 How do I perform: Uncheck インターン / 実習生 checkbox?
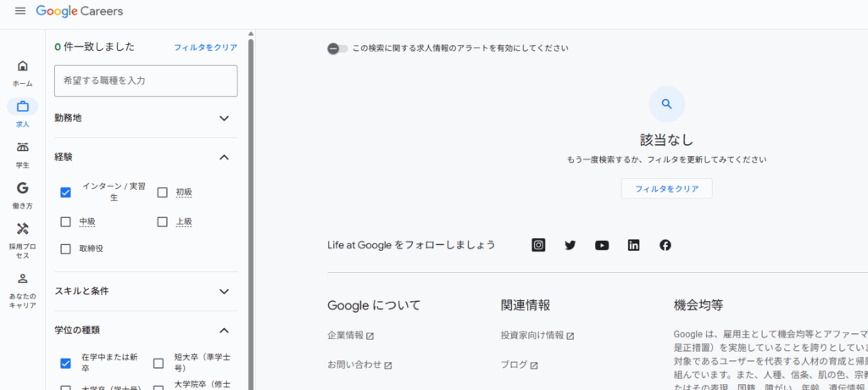point(66,192)
